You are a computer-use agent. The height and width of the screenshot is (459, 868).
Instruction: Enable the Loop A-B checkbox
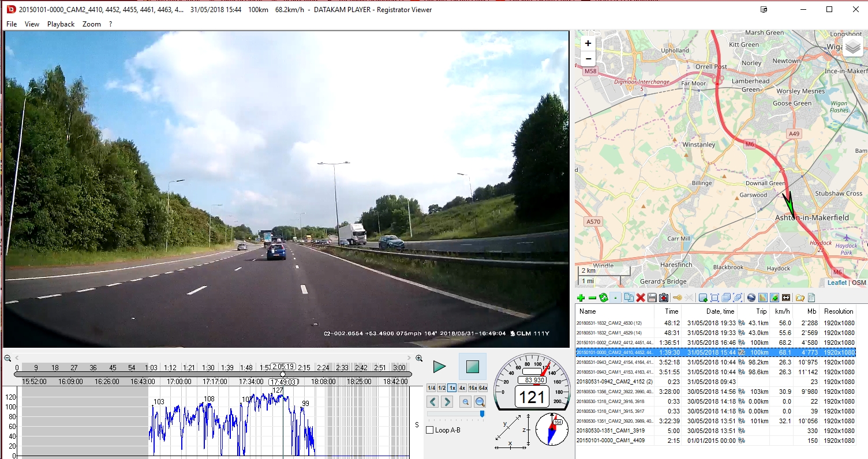(429, 430)
